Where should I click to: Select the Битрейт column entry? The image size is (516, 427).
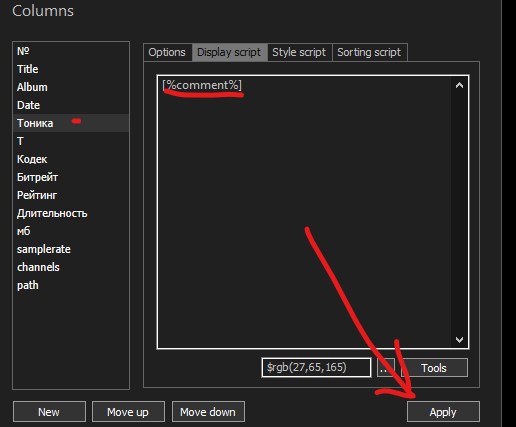click(x=71, y=177)
